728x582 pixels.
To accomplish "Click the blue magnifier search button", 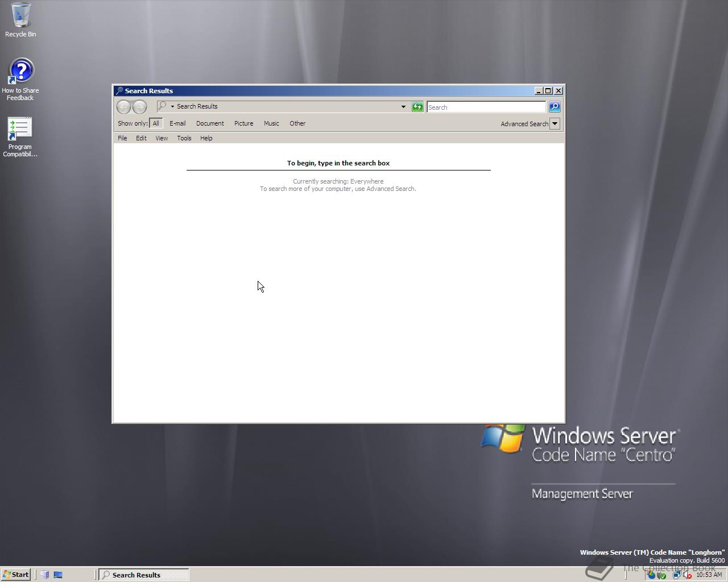I will click(555, 107).
